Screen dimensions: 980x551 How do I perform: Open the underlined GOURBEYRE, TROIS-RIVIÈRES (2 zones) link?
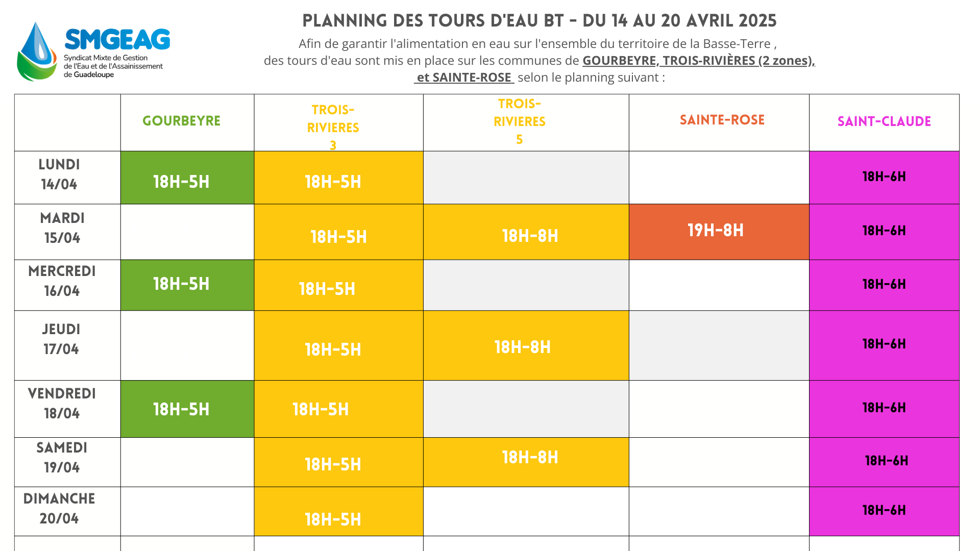pos(698,61)
